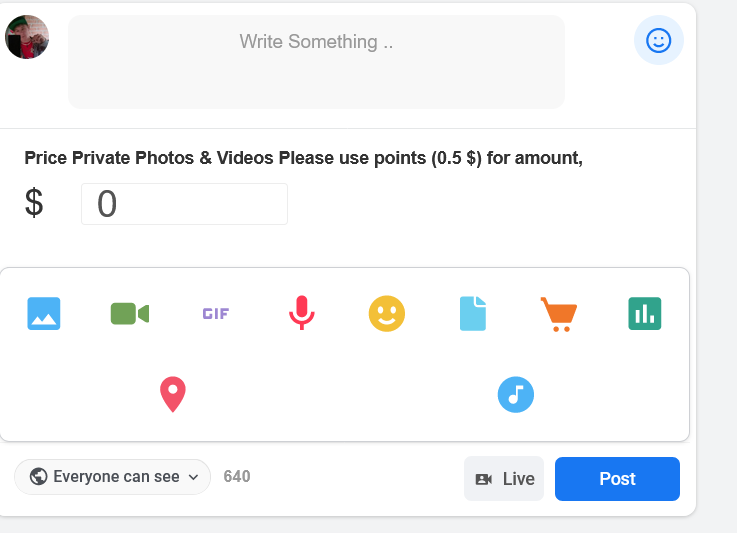
Task: Click the blue Post button
Action: [617, 479]
